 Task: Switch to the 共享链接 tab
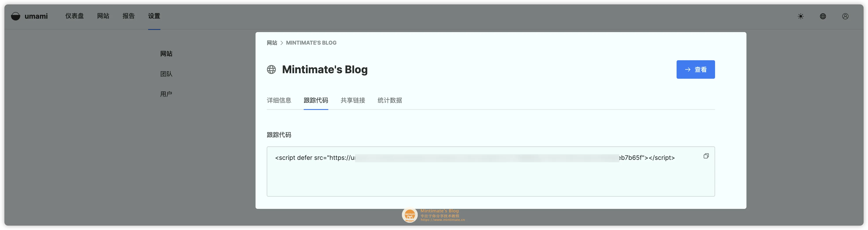click(353, 100)
